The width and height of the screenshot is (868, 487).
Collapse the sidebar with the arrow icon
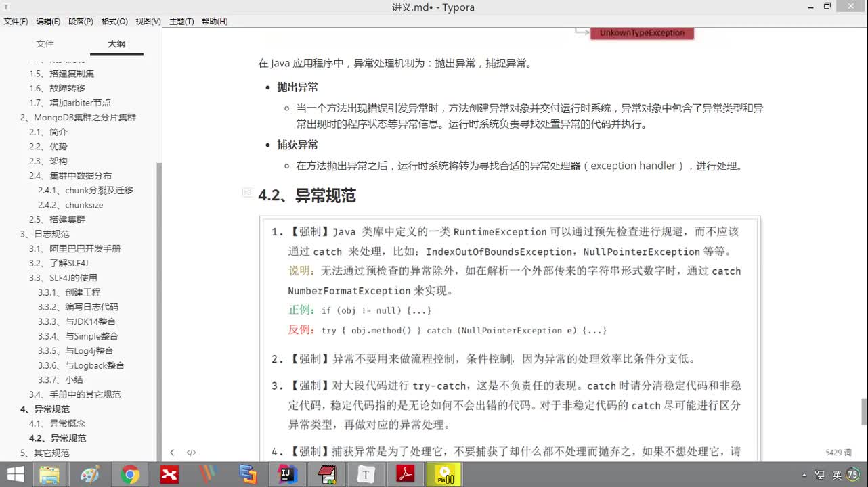pyautogui.click(x=172, y=453)
